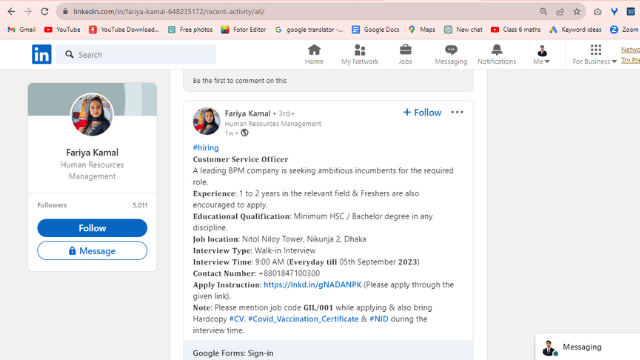Screen dimensions: 640x360
Task: Click the Fariya Kamal name in sidebar
Action: pyautogui.click(x=92, y=152)
